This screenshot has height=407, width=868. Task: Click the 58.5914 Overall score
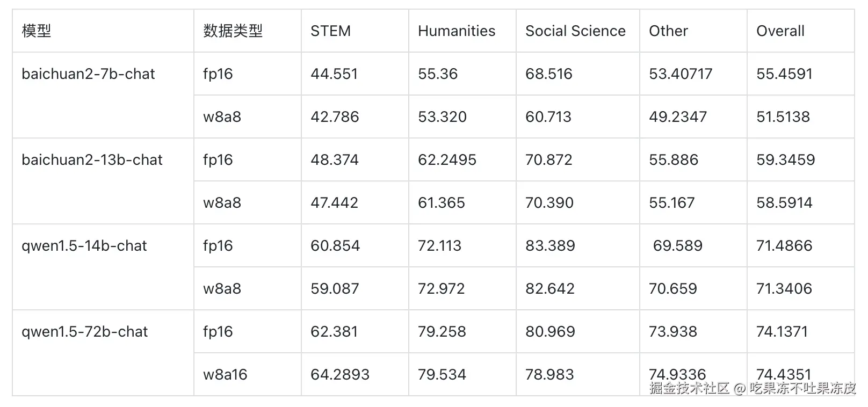pyautogui.click(x=784, y=203)
